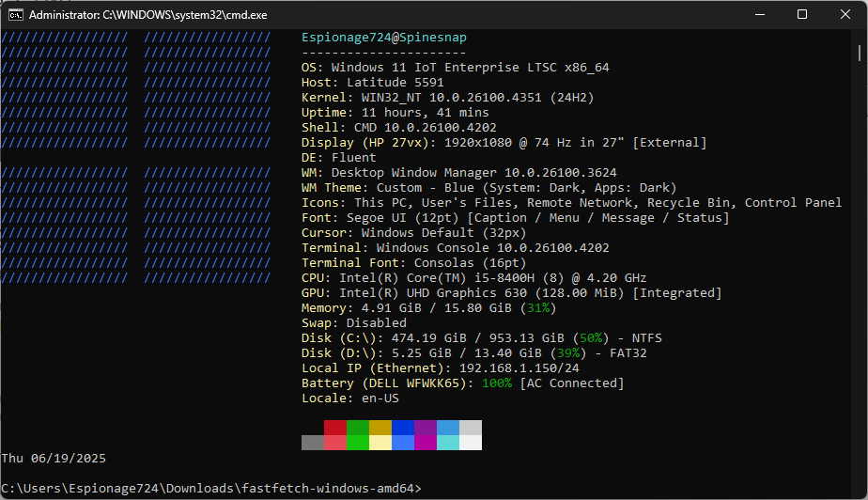Screen dimensions: 868x500
Task: Pick the pale yellow swatch in bottom row
Action: (x=380, y=443)
